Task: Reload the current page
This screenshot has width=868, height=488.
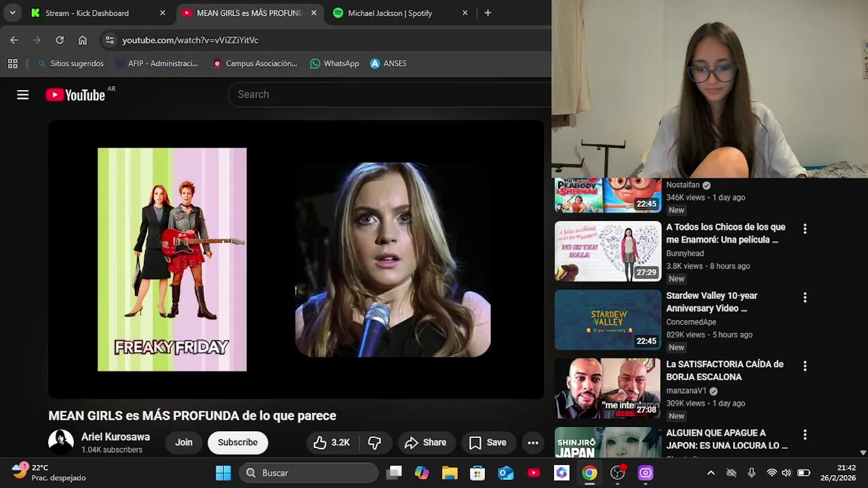Action: [x=60, y=40]
